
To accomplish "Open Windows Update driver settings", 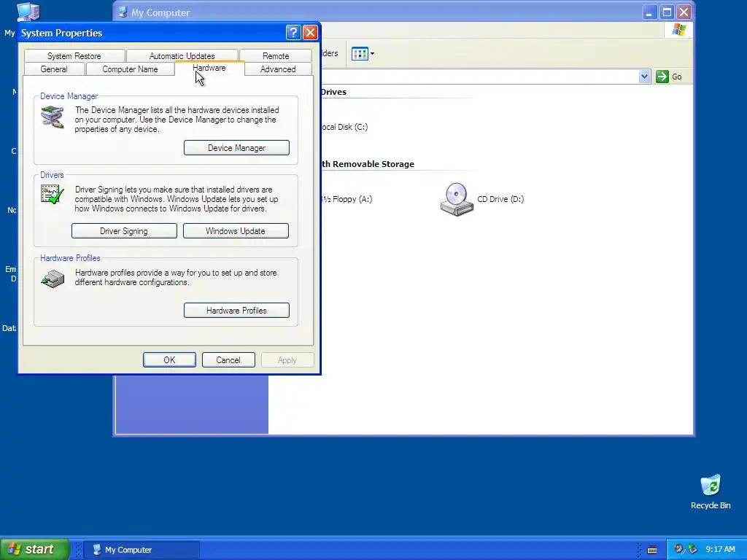I will pos(236,231).
